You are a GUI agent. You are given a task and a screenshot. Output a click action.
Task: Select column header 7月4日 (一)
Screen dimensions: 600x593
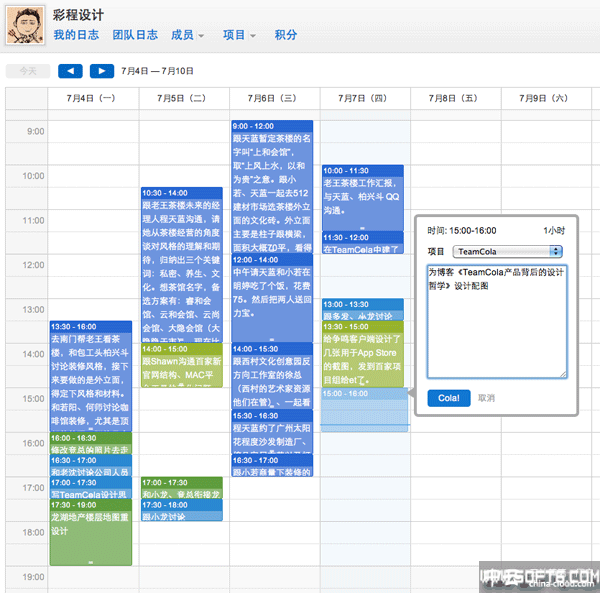[91, 98]
